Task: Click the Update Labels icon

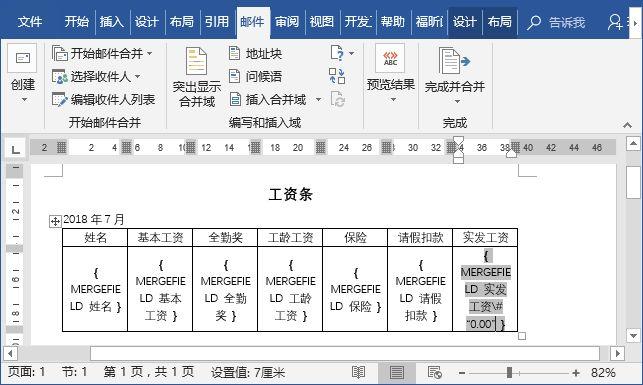Action: pos(337,100)
